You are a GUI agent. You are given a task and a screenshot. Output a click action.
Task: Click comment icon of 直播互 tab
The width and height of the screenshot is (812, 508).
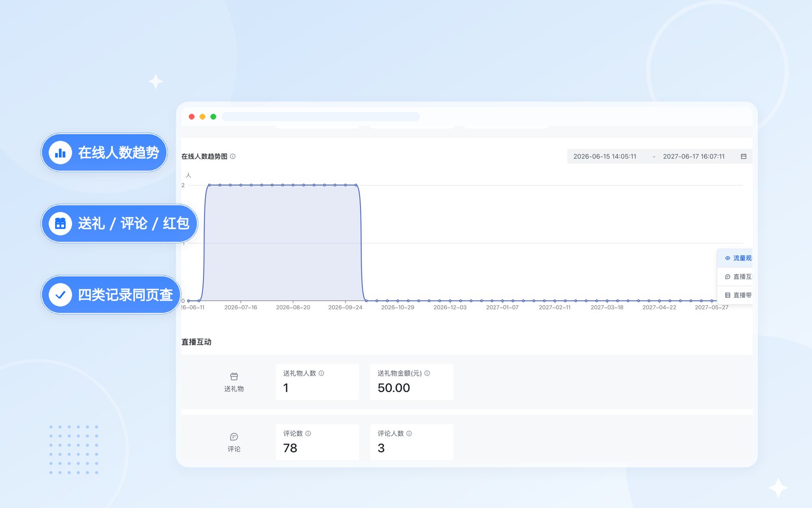728,277
